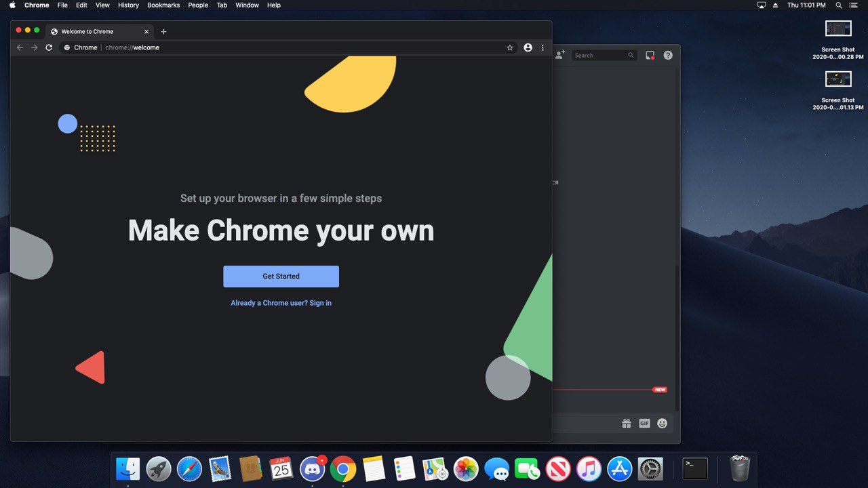Click the NEW messages marker in Discord

click(x=660, y=390)
